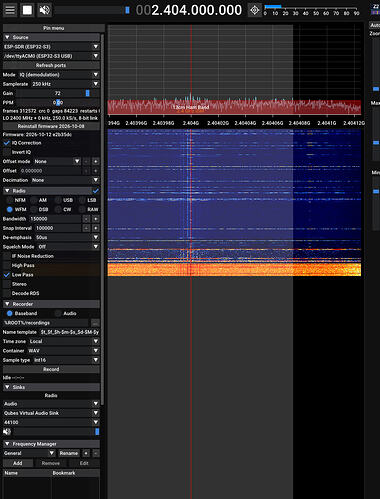This screenshot has width=380, height=499.
Task: Click the Rename list button
Action: (x=69, y=453)
